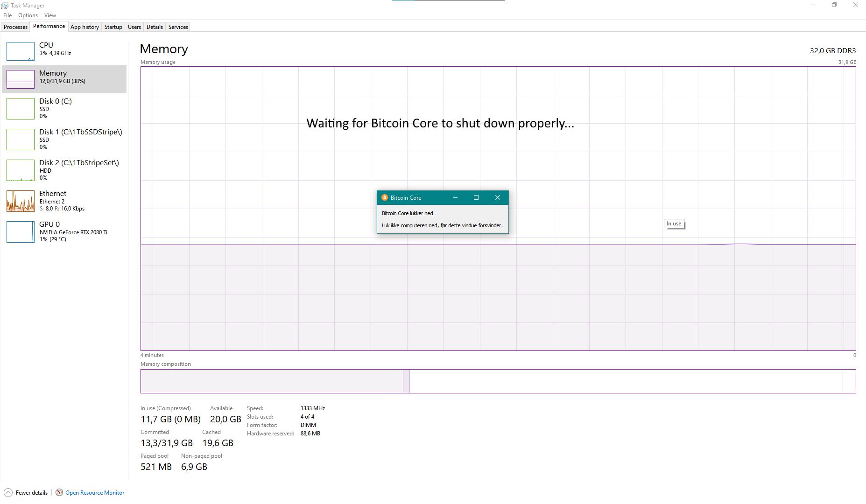Viewport: 866px width, 504px height.
Task: Minimize the Task Manager window
Action: point(813,5)
